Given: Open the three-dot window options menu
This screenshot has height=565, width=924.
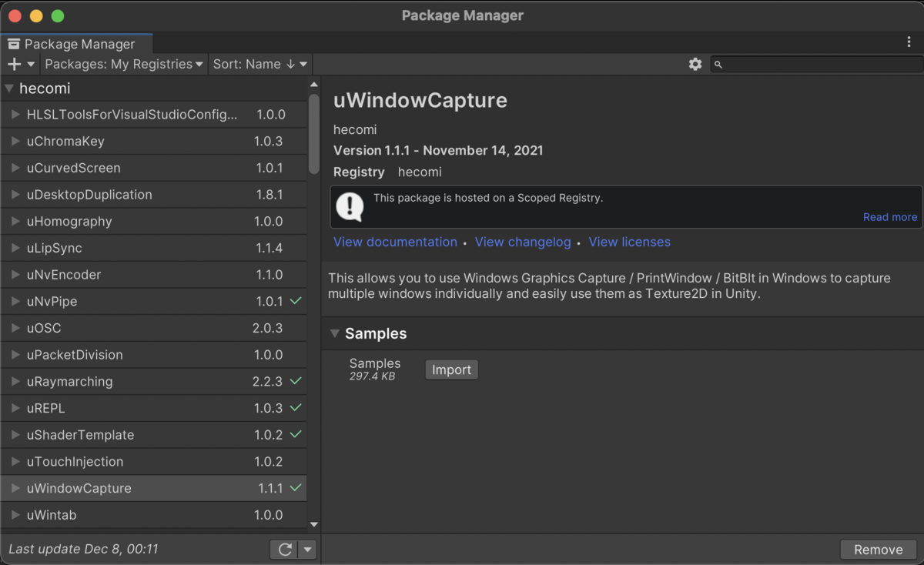Looking at the screenshot, I should tap(909, 42).
